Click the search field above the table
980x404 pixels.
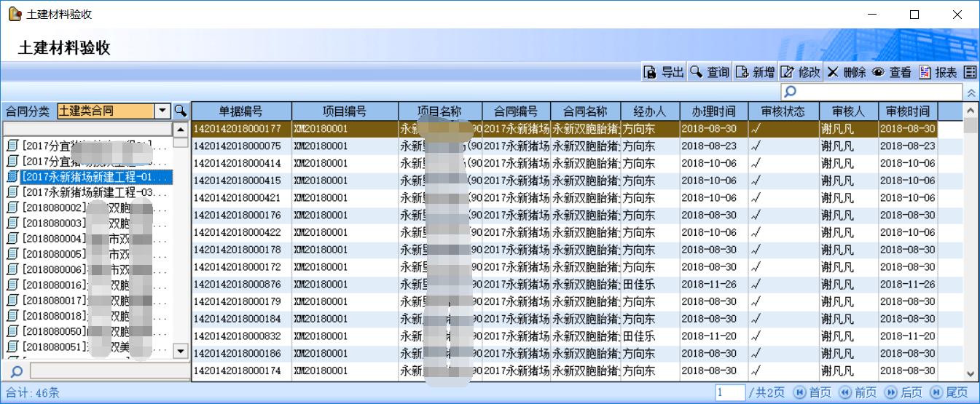pos(871,92)
